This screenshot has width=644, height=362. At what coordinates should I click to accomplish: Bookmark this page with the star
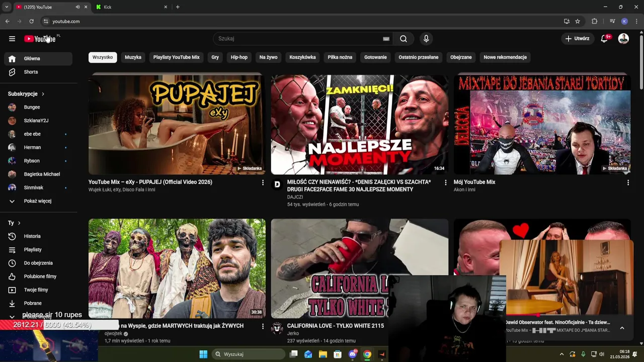coord(578,21)
